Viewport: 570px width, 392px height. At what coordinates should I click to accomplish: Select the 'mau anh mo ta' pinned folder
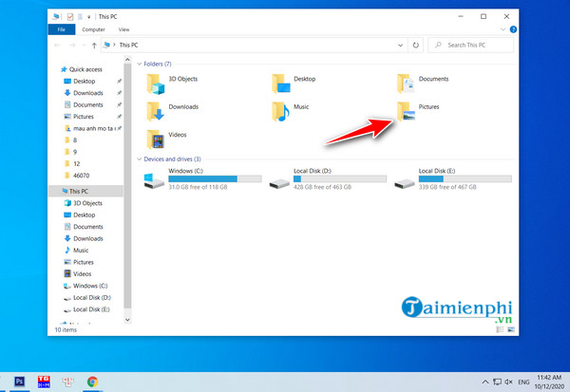coord(92,128)
